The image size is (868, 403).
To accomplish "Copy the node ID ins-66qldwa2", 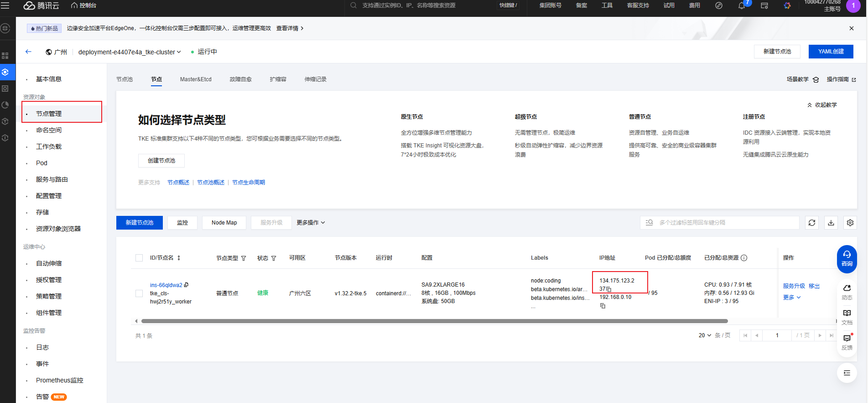I will tap(186, 285).
